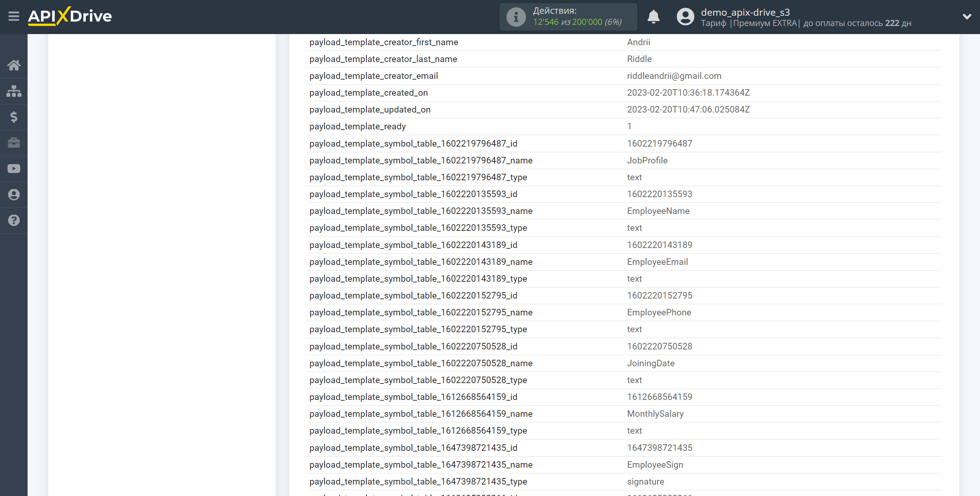
Task: Click the ApiX-Drive logo
Action: (x=70, y=16)
